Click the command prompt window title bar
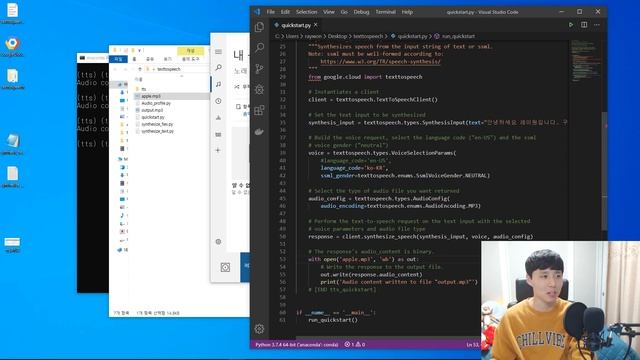The width and height of the screenshot is (640, 360). coord(93,58)
